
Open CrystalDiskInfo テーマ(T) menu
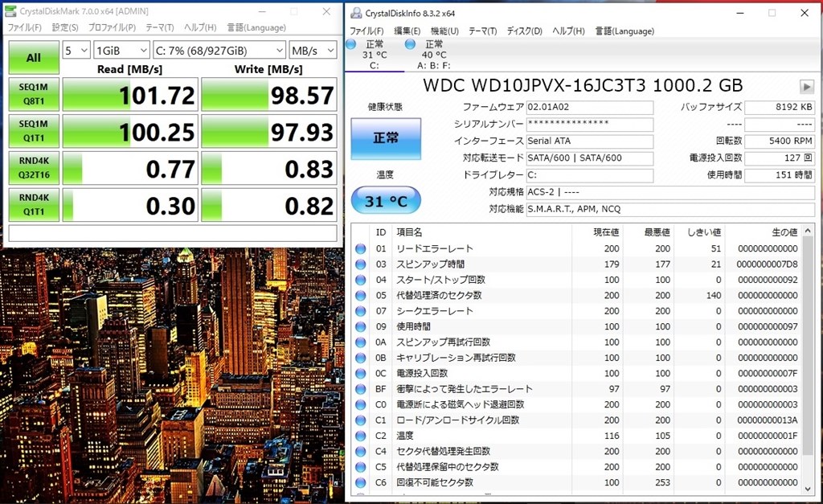483,31
